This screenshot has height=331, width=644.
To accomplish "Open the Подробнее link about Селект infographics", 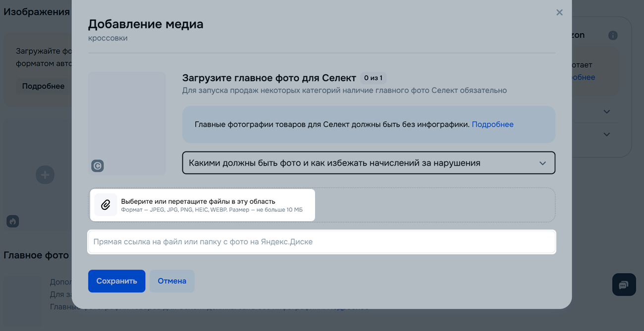I will 492,125.
